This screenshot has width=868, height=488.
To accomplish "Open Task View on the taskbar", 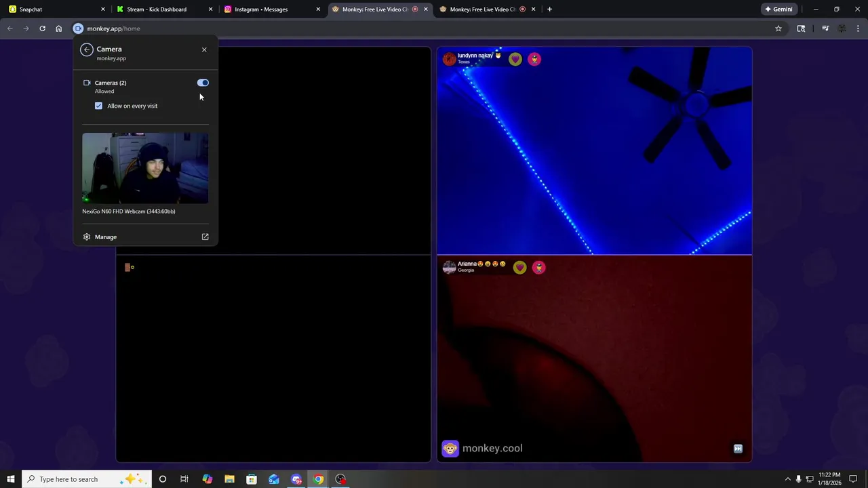I will pos(184,479).
